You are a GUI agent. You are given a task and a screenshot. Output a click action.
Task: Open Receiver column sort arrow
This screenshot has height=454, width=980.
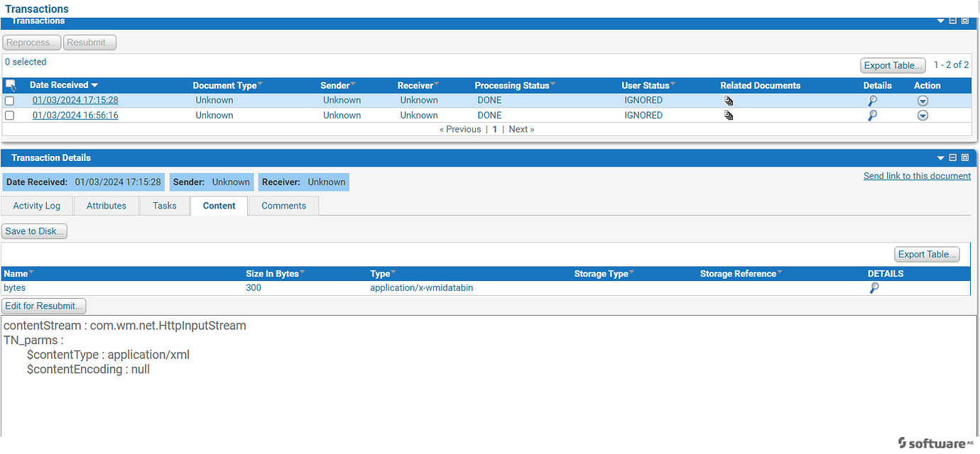pos(436,84)
